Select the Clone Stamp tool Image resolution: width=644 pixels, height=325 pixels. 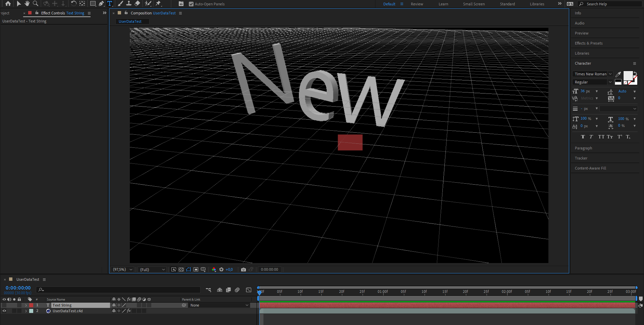point(128,4)
